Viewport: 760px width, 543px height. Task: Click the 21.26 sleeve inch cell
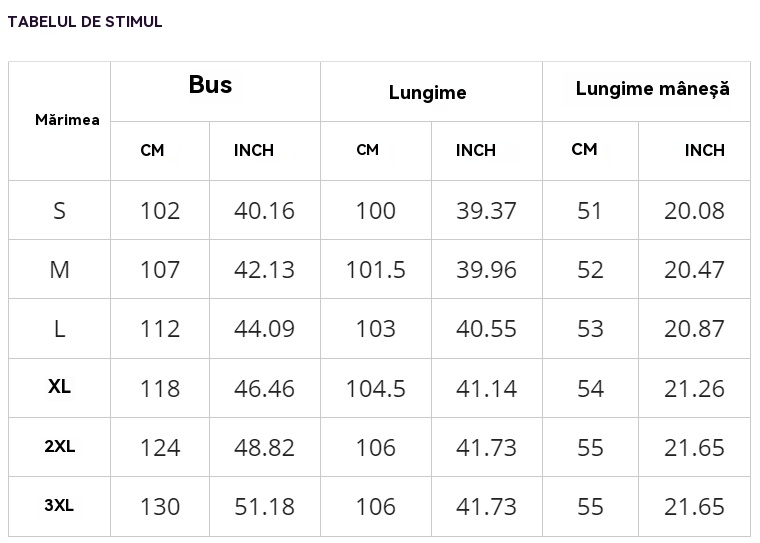click(694, 388)
